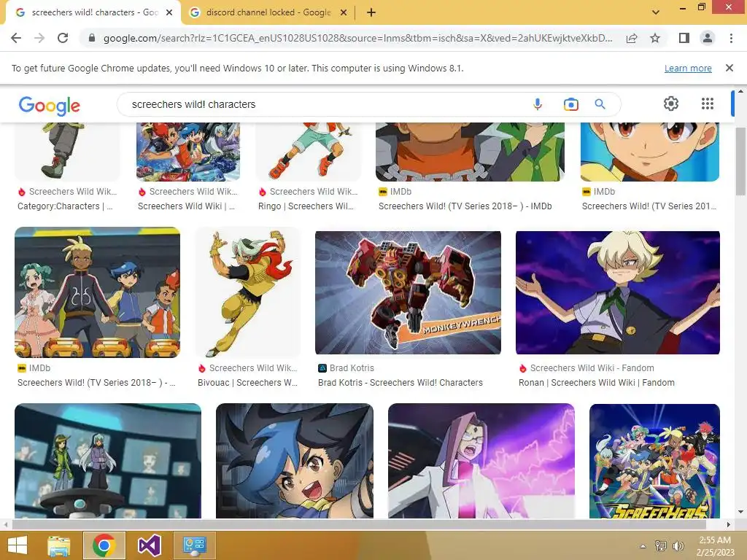This screenshot has width=747, height=560.
Task: Expand the tab search chevron
Action: coord(656,12)
